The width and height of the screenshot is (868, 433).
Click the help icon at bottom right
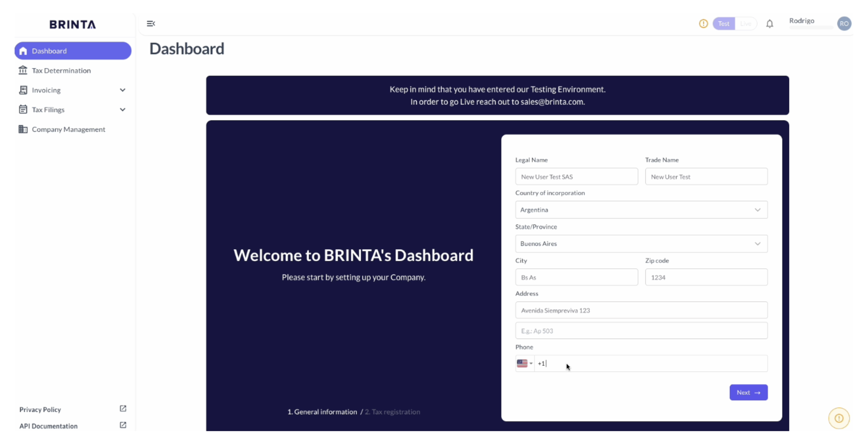point(839,418)
